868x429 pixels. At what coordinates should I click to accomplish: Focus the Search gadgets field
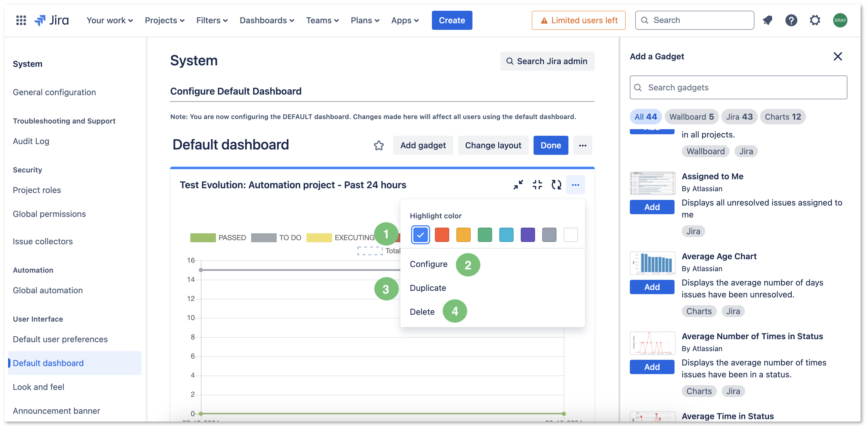point(738,87)
